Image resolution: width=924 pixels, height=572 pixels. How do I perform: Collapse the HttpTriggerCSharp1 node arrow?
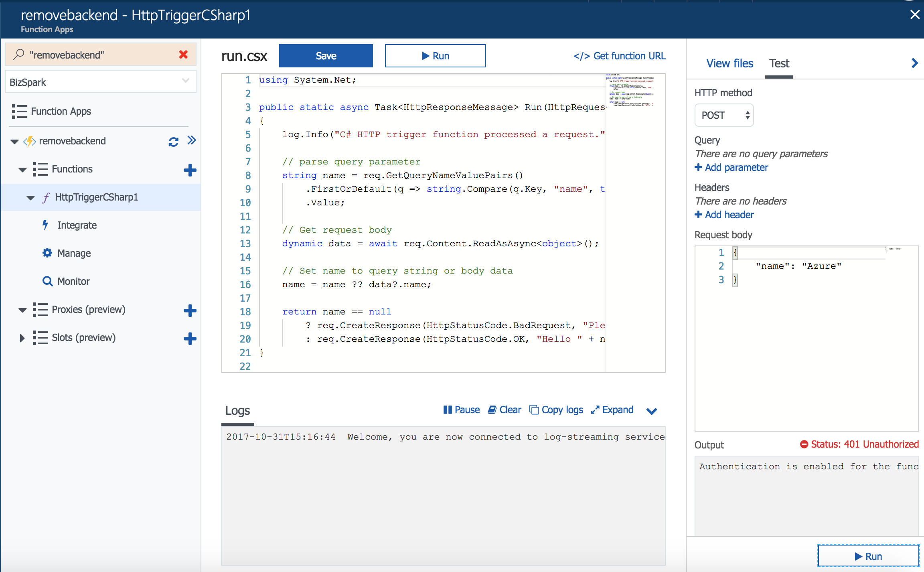click(30, 198)
